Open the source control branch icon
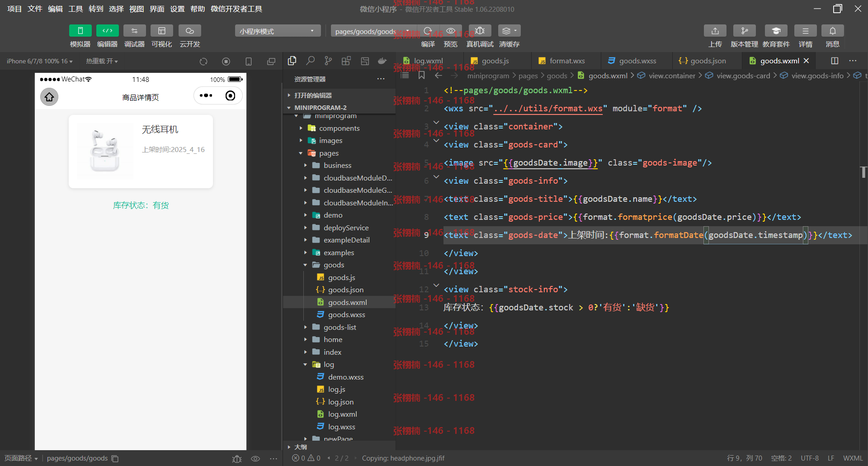 [328, 61]
